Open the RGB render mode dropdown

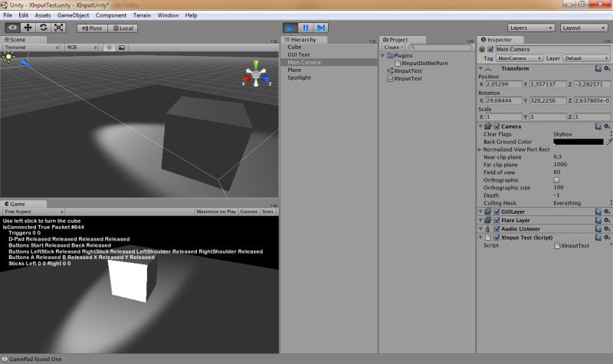(81, 48)
